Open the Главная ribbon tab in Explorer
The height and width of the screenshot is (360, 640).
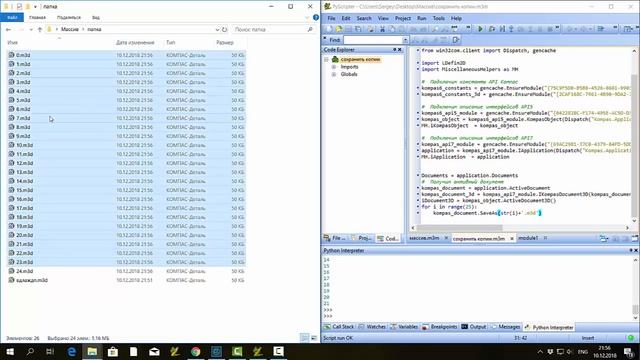[38, 18]
